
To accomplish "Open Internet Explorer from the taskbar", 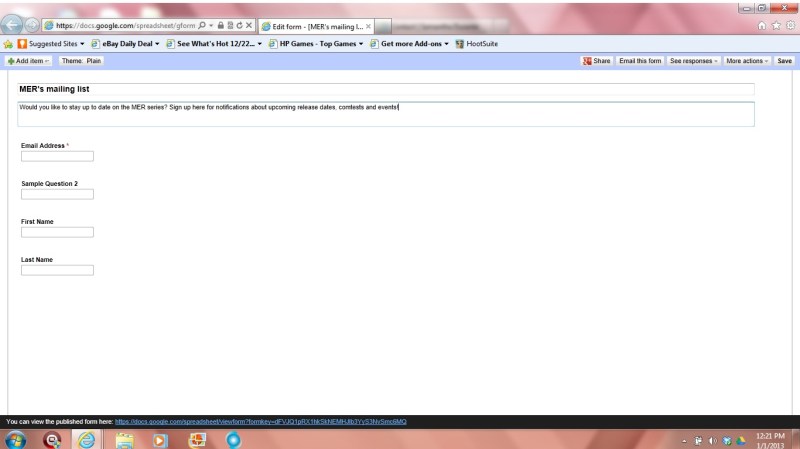I will pos(87,439).
